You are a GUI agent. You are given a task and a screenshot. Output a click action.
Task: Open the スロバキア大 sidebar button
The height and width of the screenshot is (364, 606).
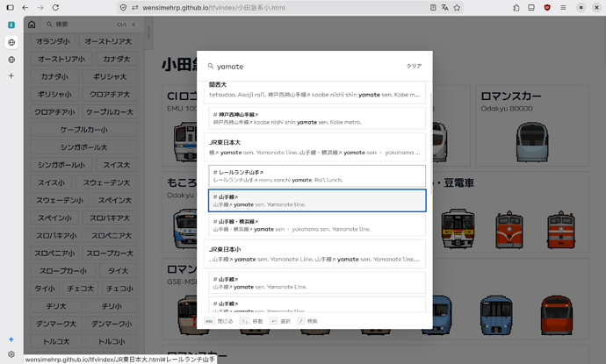(110, 218)
